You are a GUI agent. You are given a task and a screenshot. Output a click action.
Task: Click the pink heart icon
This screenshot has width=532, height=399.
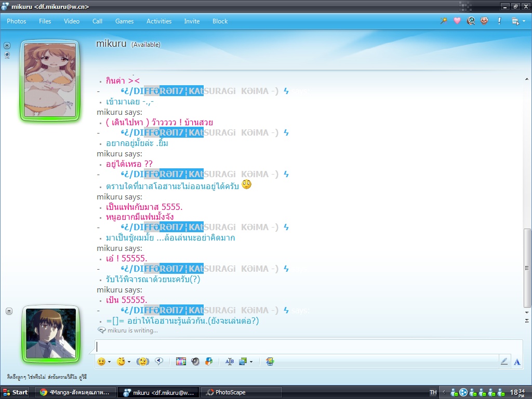457,21
